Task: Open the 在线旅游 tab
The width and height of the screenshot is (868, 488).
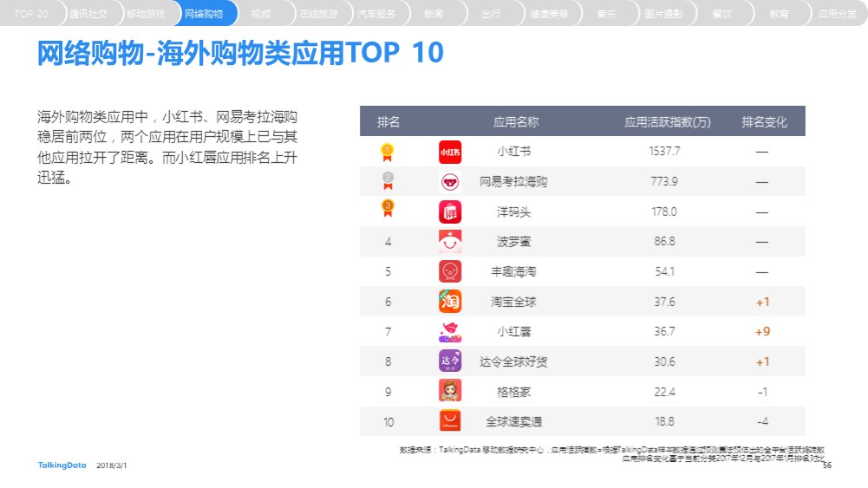Action: (x=318, y=13)
